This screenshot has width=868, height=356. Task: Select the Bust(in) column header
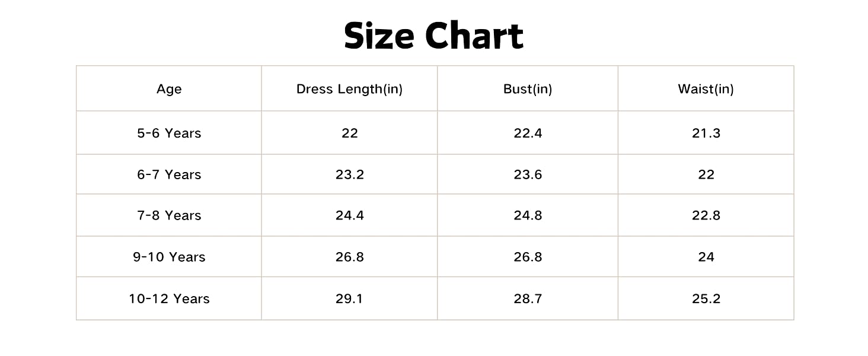pyautogui.click(x=528, y=89)
